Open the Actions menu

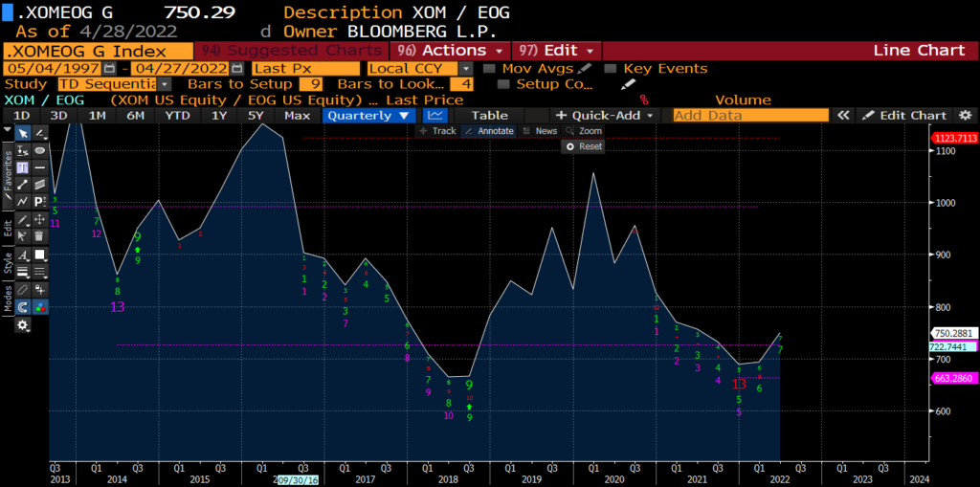click(x=450, y=51)
